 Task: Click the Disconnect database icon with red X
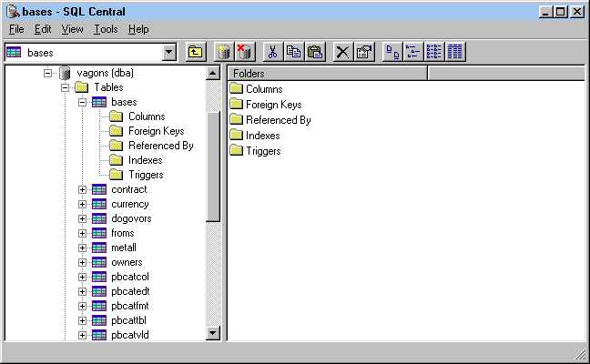pos(245,52)
